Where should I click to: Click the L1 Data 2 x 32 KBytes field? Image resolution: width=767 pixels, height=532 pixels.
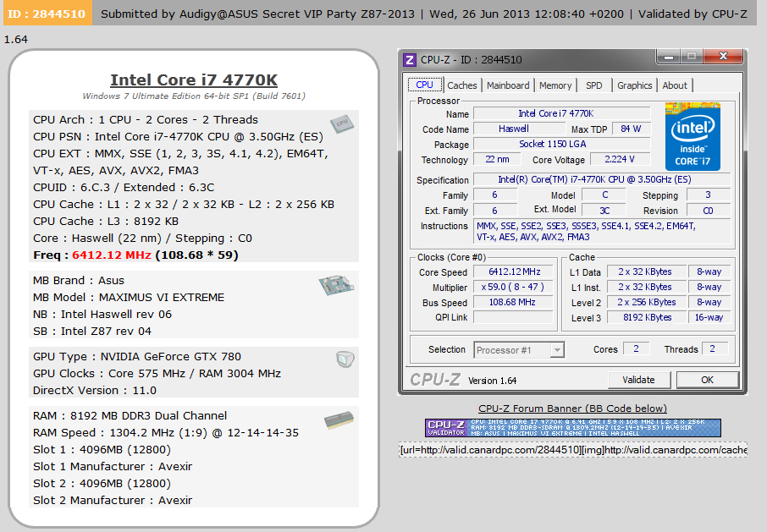click(x=647, y=272)
